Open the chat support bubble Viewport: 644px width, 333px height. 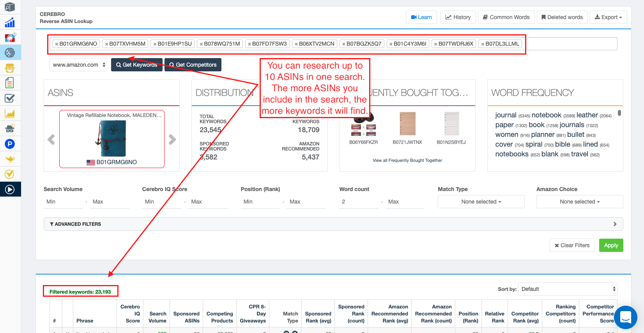tap(625, 317)
